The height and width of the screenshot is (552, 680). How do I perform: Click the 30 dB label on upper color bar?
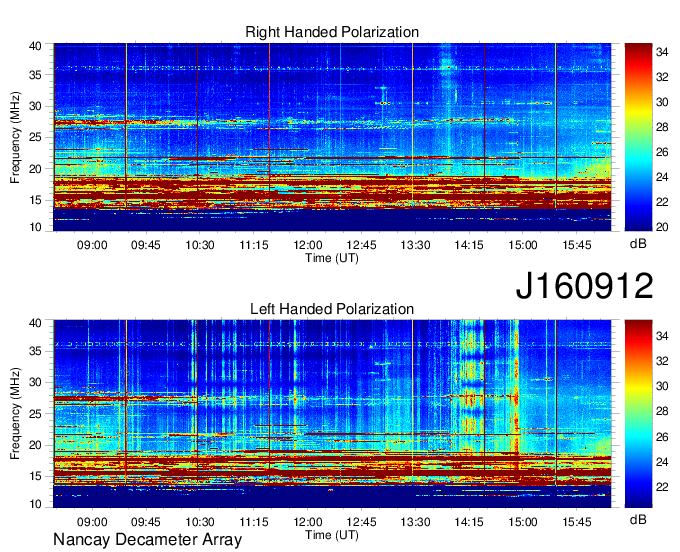tap(662, 102)
